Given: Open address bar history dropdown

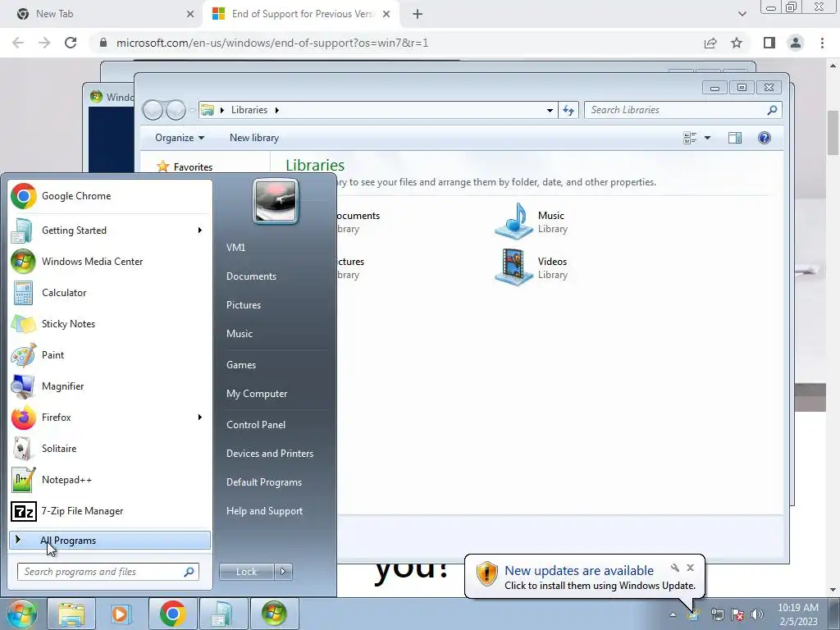Looking at the screenshot, I should point(550,111).
